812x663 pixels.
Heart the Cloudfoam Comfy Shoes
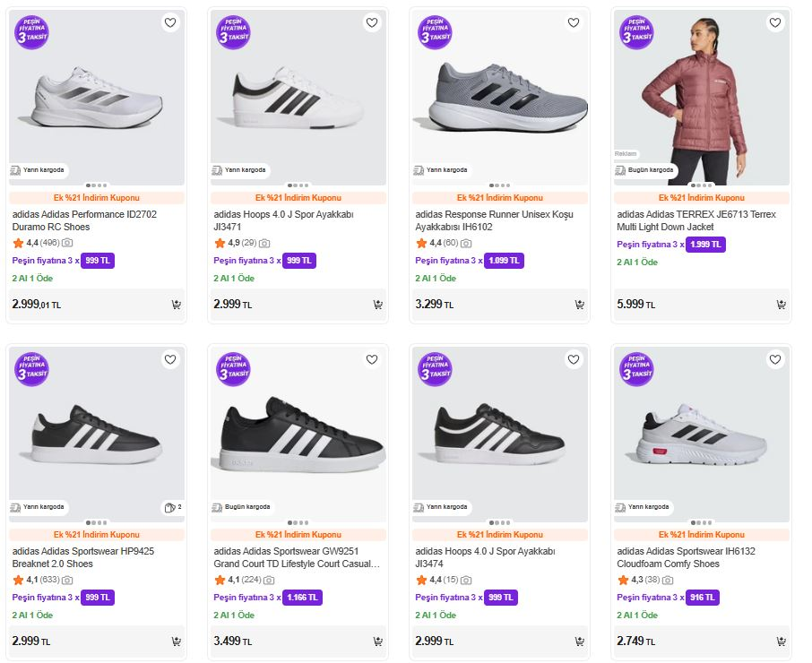pos(775,360)
